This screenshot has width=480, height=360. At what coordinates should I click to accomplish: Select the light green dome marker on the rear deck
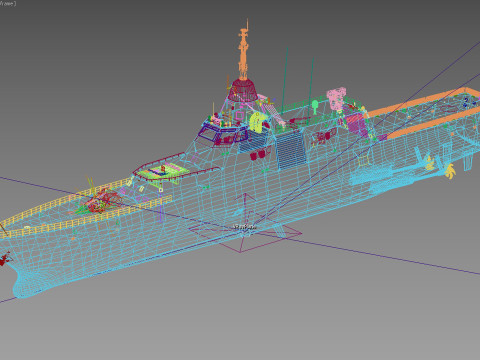(x=315, y=107)
